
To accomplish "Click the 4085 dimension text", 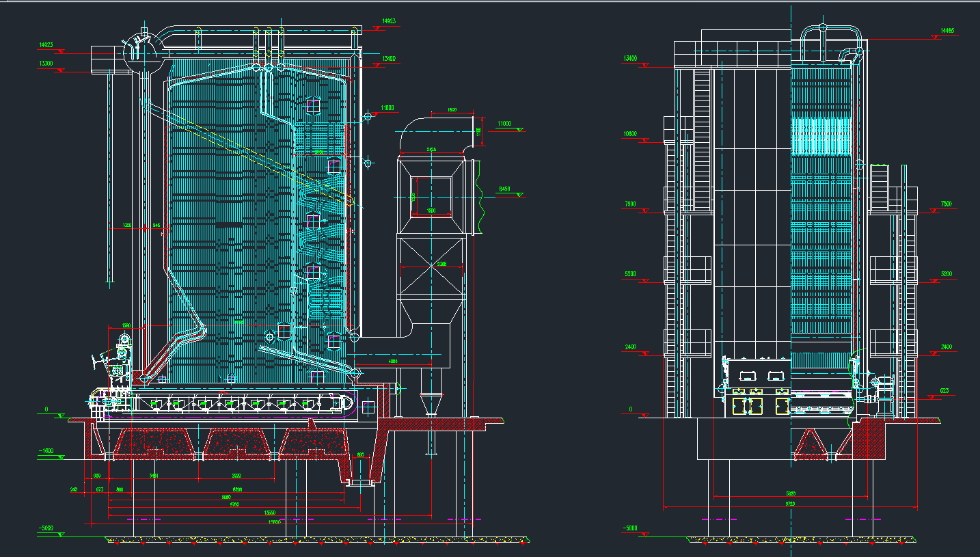I will pos(392,361).
